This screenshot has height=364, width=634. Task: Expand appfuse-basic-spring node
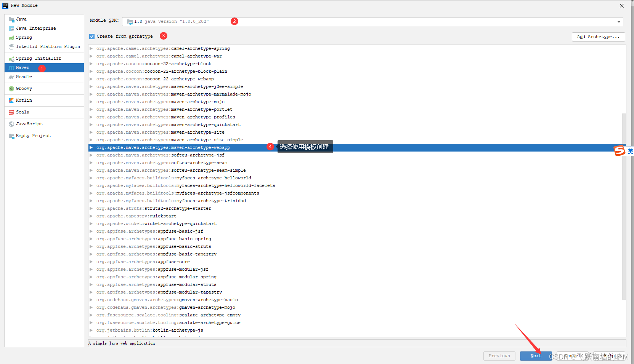[91, 239]
